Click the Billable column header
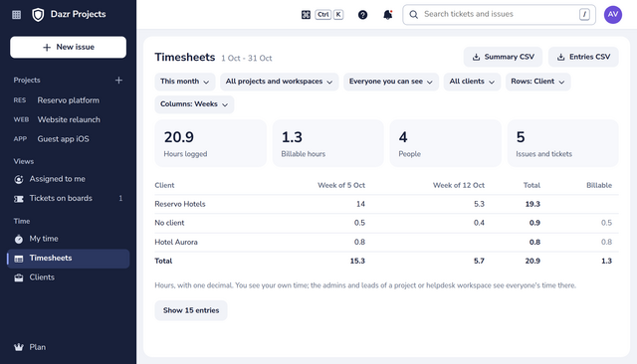This screenshot has width=637, height=364. (x=599, y=185)
